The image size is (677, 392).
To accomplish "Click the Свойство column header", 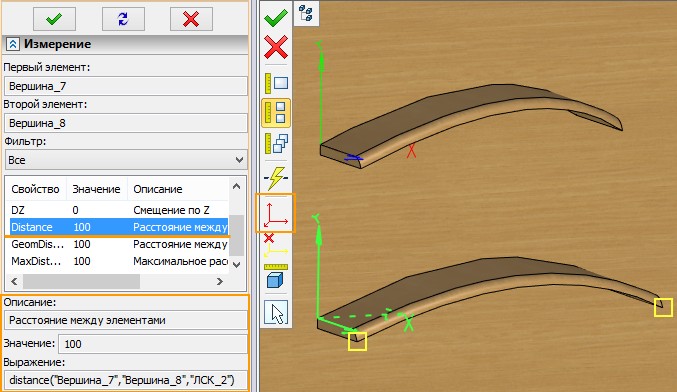I will tap(35, 189).
